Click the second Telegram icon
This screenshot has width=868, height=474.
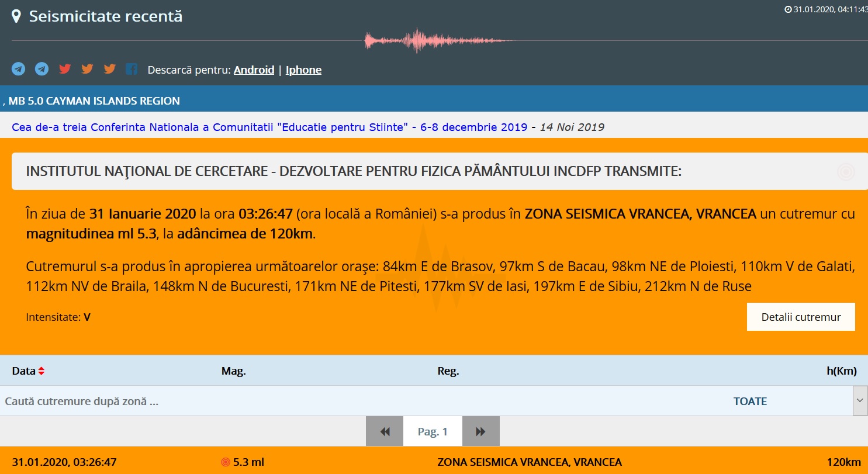point(42,69)
